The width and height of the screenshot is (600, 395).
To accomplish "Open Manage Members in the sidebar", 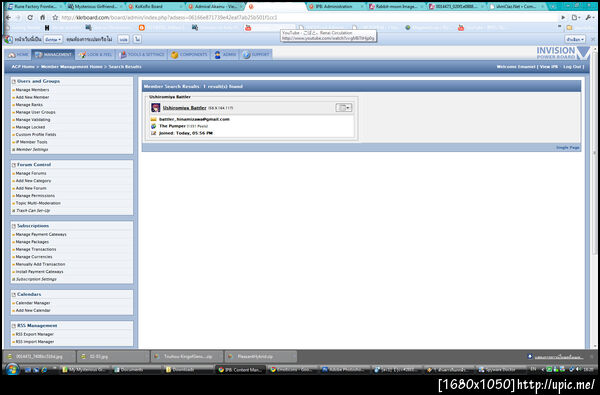I will 32,90.
